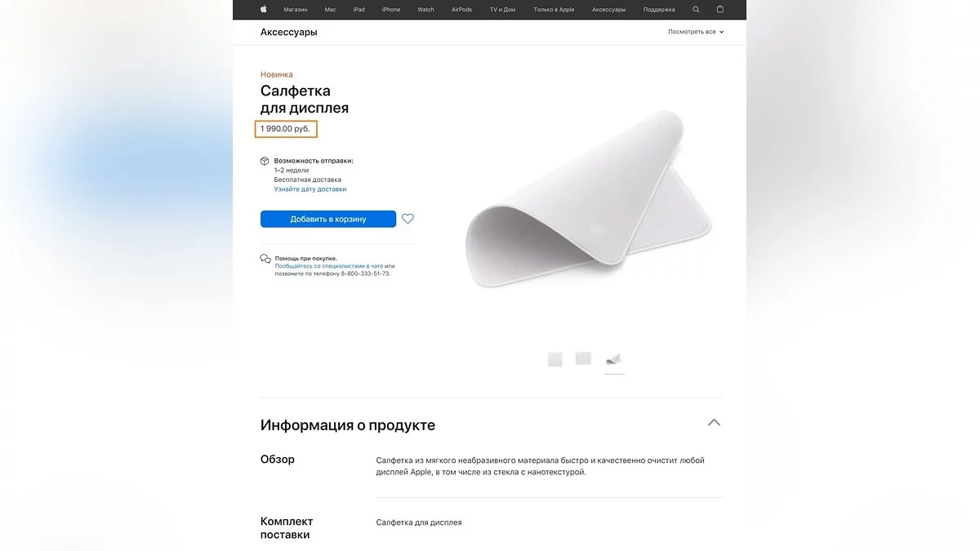Expand the Посмотреть все dropdown
Viewport: 980px width, 551px height.
(696, 32)
